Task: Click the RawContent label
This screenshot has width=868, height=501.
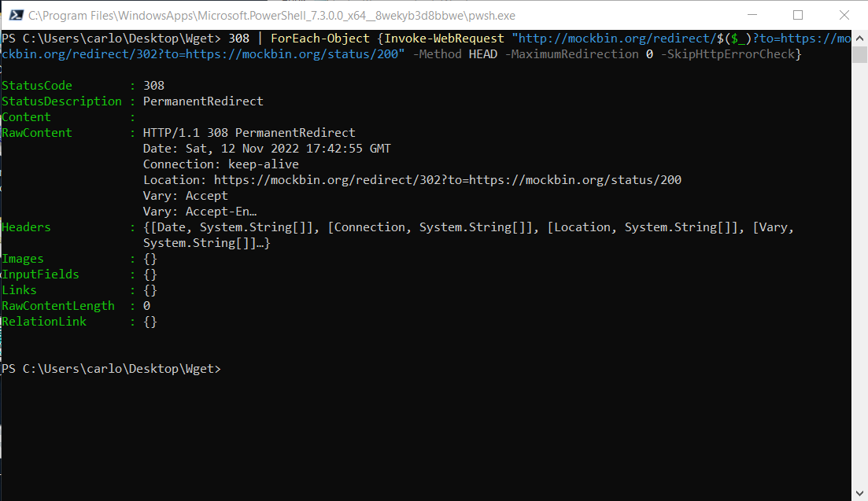Action: coord(36,133)
